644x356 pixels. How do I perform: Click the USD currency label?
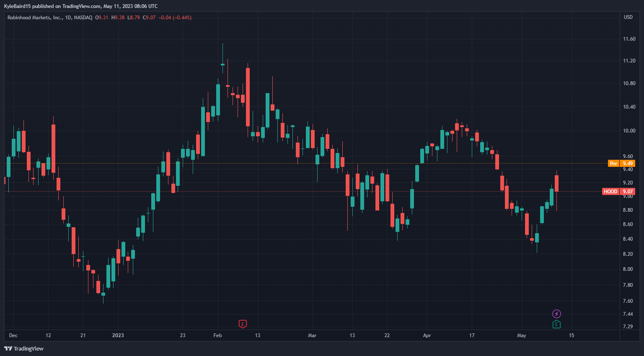628,17
